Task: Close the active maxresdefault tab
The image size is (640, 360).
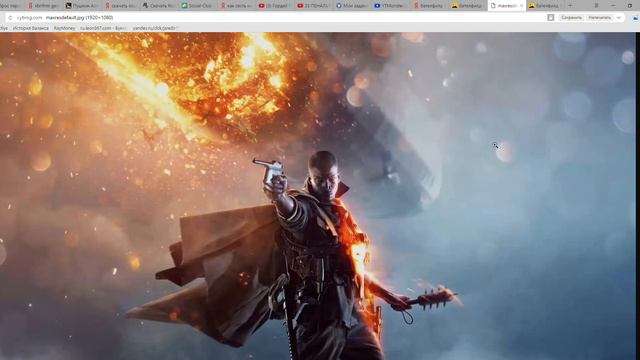Action: pyautogui.click(x=521, y=6)
